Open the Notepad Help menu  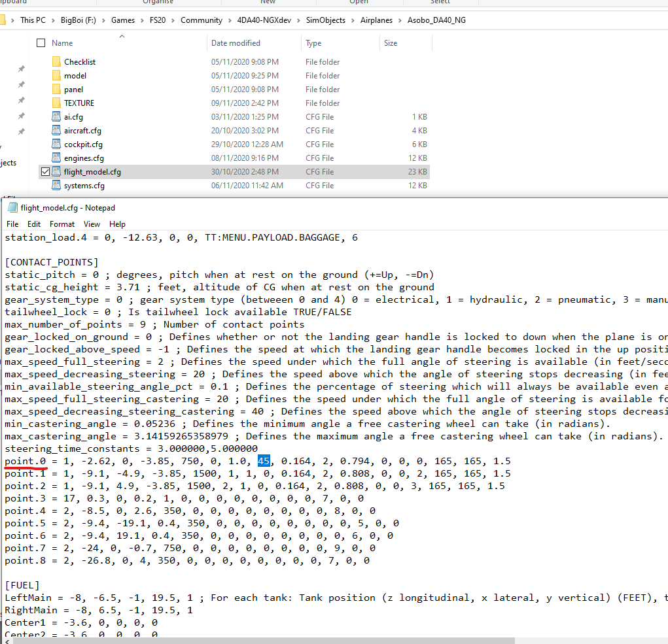[x=117, y=224]
